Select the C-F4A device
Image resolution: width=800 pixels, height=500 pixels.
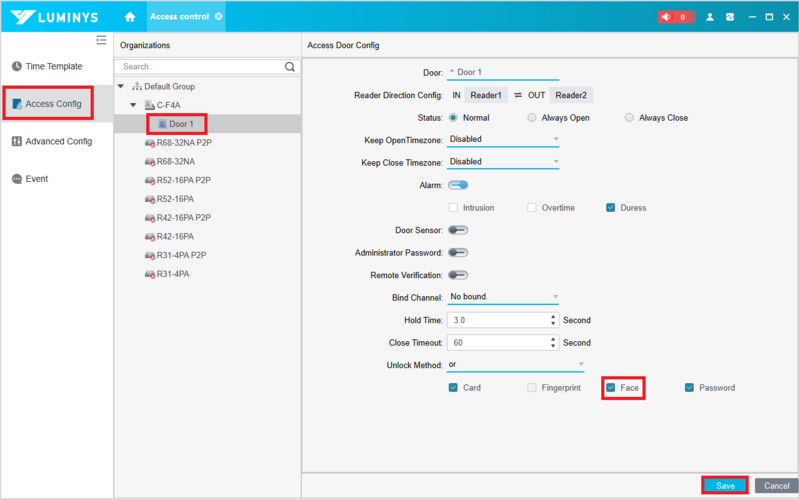[x=168, y=105]
